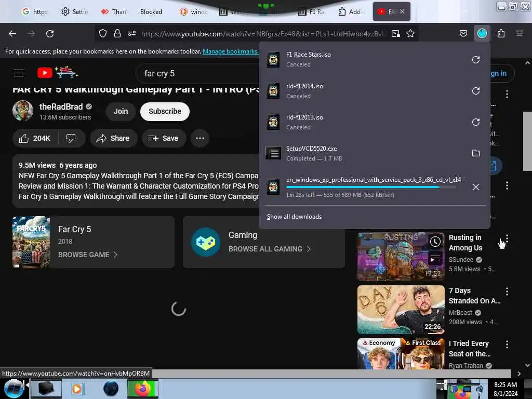The height and width of the screenshot is (399, 532).
Task: Open the Pocket save icon
Action: click(463, 33)
